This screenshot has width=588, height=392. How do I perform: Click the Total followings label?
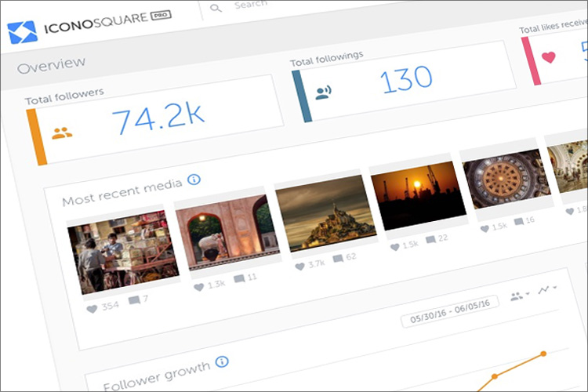coord(327,59)
